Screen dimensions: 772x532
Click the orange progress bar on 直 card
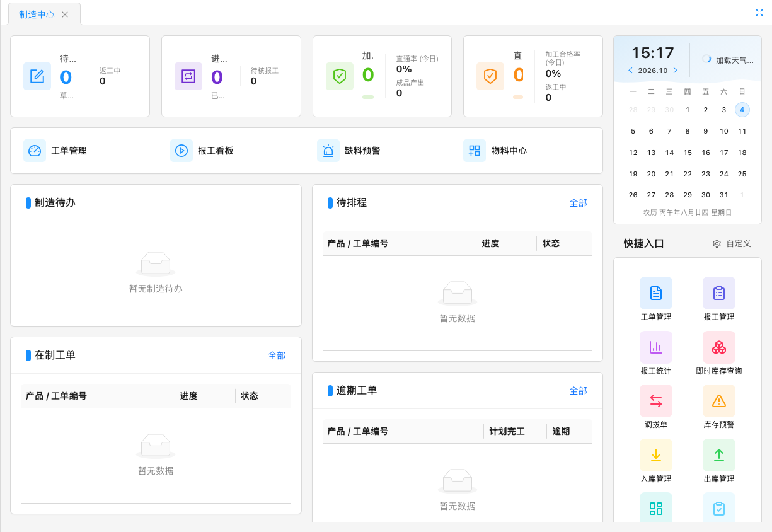pyautogui.click(x=518, y=97)
